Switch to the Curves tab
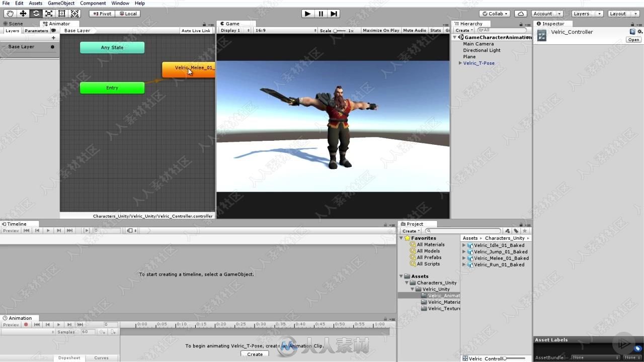The width and height of the screenshot is (644, 362). coord(101,358)
